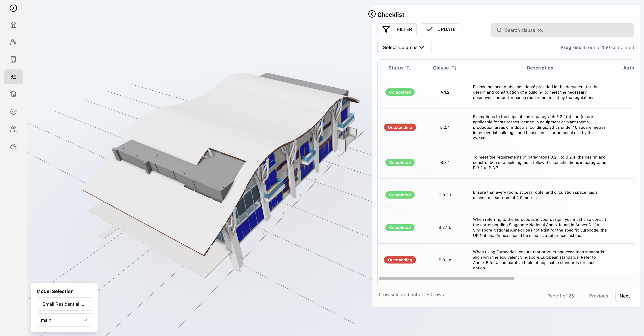Open the main version dropdown

pos(64,320)
